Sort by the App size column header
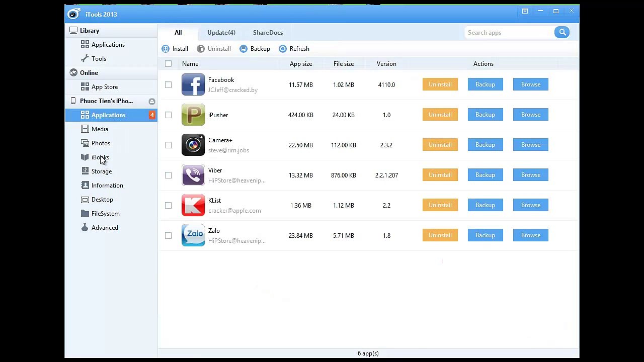 [301, 64]
